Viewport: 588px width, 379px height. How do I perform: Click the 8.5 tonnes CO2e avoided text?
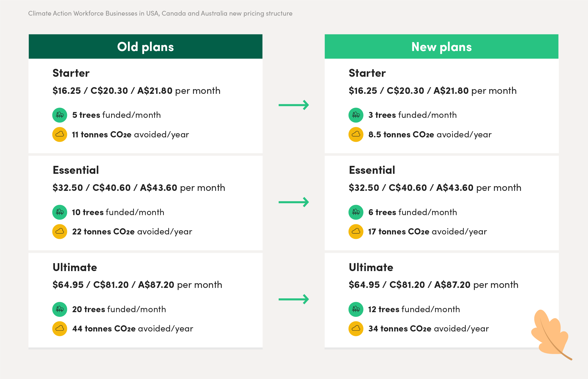[x=430, y=135]
